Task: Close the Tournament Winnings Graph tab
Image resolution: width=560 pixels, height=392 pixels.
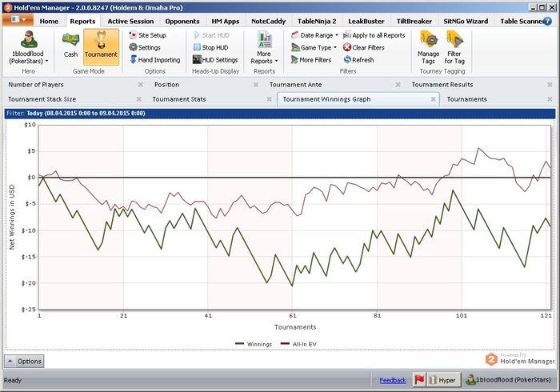Action: pyautogui.click(x=433, y=99)
